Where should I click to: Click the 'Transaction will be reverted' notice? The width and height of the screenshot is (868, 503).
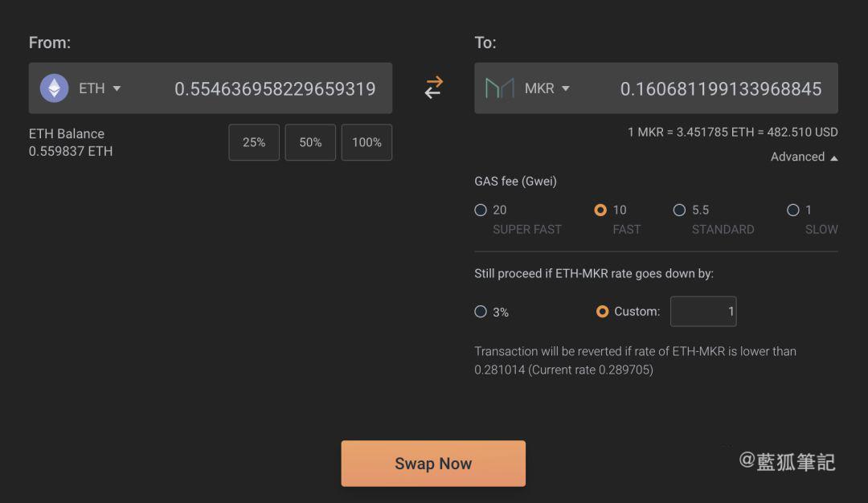pyautogui.click(x=636, y=360)
